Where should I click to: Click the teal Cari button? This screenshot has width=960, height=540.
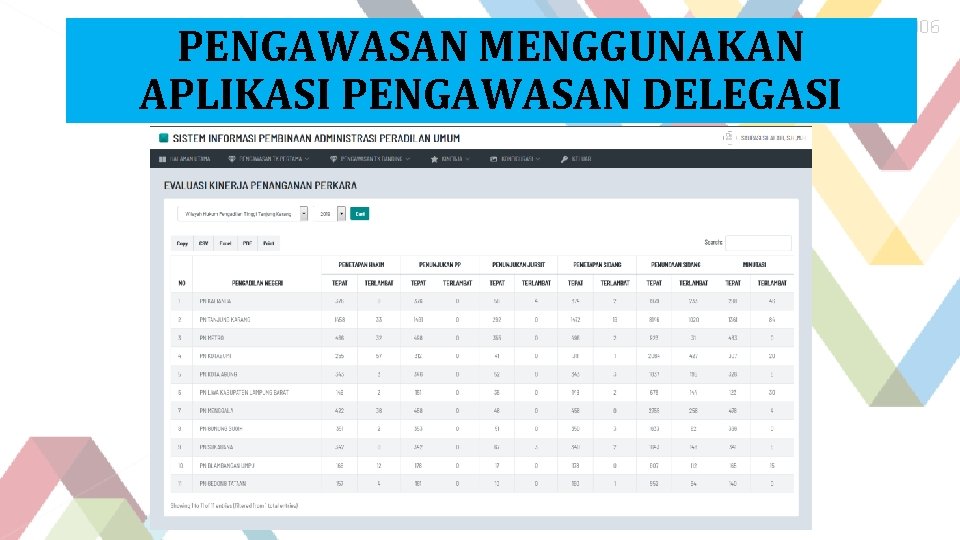[359, 214]
